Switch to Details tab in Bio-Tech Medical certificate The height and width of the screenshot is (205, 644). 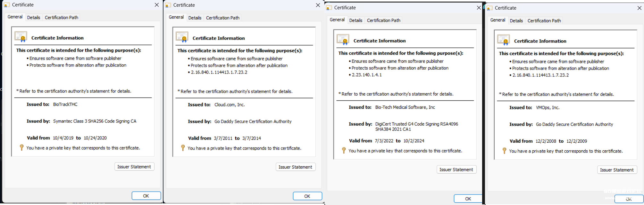pyautogui.click(x=355, y=20)
